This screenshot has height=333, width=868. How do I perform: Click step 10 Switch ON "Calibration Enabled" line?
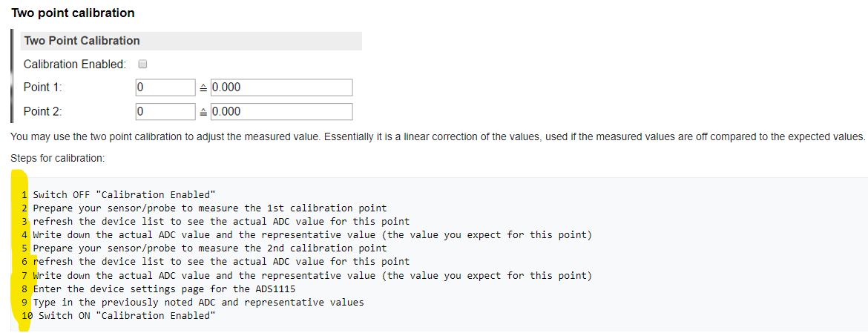point(127,316)
